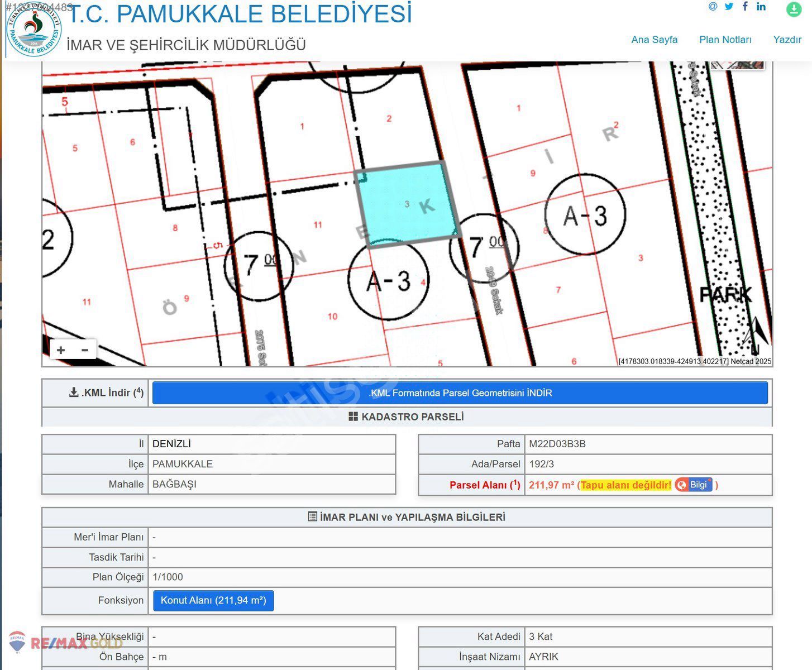
Task: Go to Ana Sayfa menu item
Action: (x=654, y=40)
